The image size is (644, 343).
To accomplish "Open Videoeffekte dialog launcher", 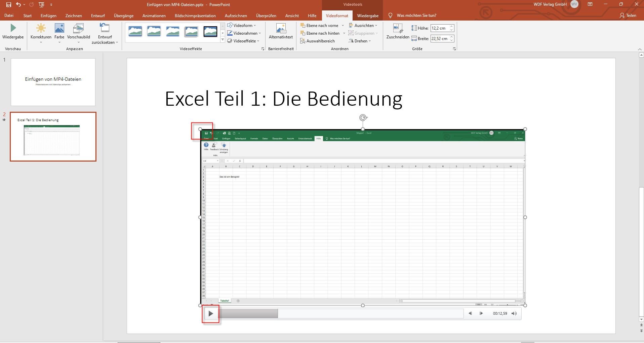I will tap(263, 49).
